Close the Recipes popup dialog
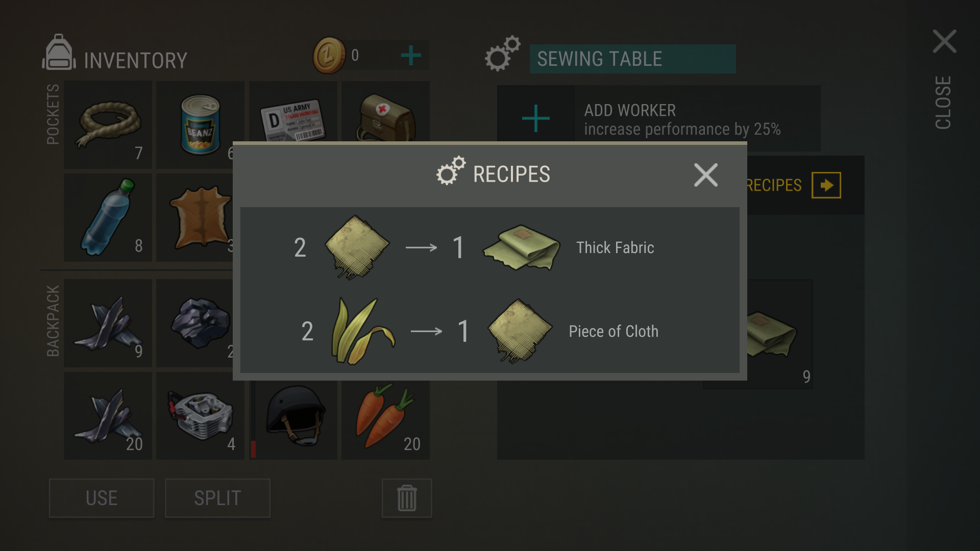 tap(706, 175)
